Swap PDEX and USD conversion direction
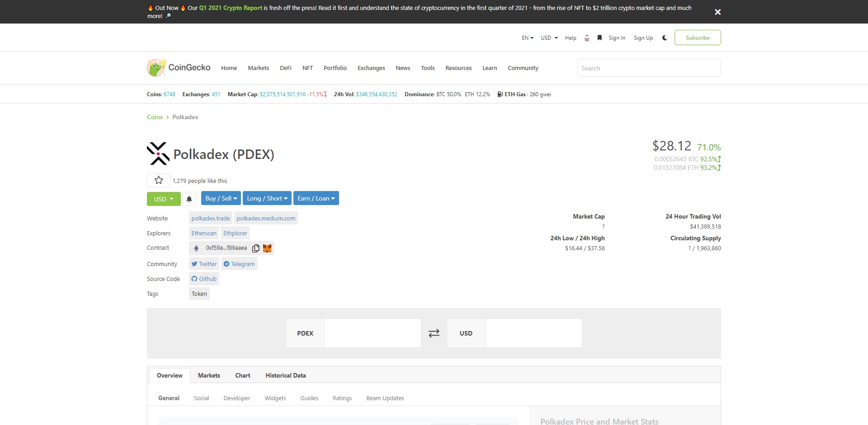The height and width of the screenshot is (425, 868). tap(434, 333)
